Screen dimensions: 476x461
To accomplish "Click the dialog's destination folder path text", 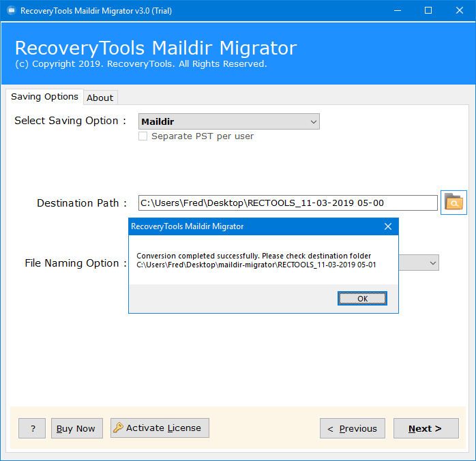I will [256, 265].
